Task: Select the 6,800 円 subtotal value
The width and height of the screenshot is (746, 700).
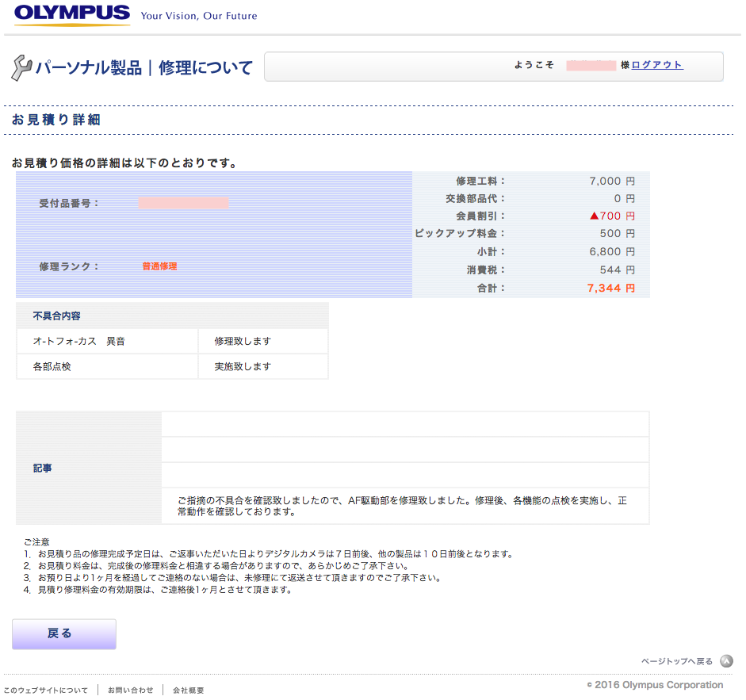Action: click(x=612, y=251)
